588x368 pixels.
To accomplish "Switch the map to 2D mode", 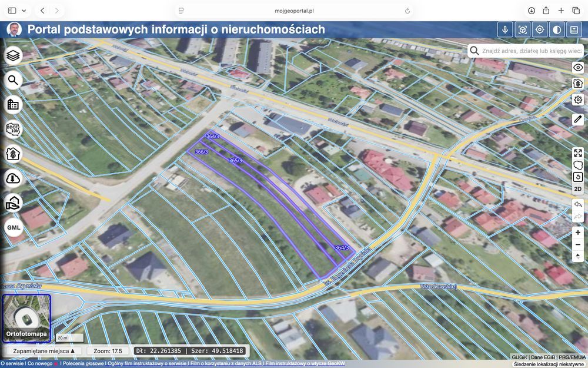I will tap(578, 189).
